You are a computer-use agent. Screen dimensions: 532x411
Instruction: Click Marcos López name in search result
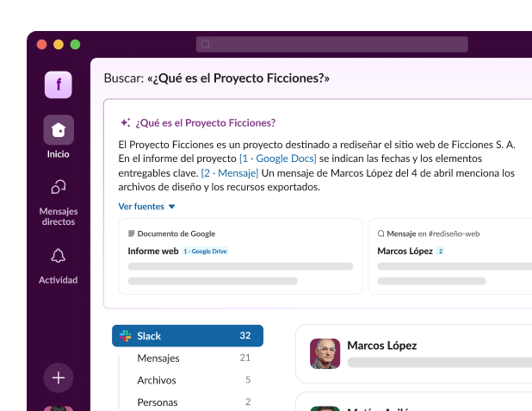(382, 346)
